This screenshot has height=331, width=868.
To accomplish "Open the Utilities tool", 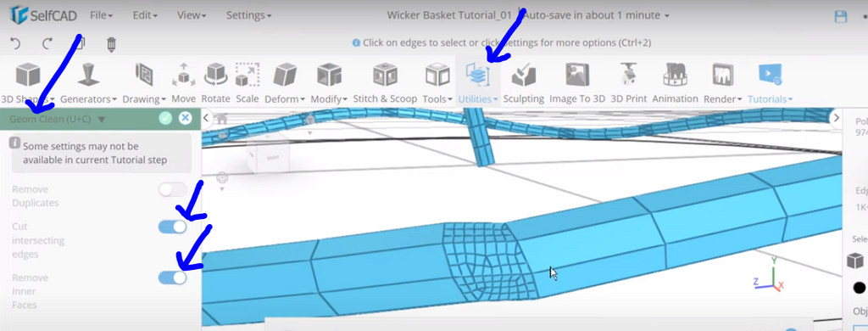I will click(x=478, y=83).
